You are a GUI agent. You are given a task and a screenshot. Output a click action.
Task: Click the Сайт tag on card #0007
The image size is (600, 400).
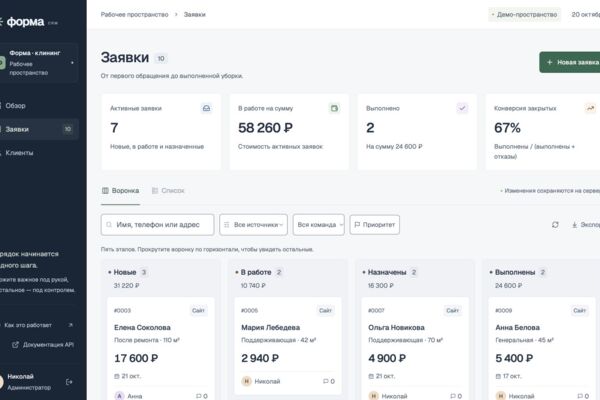point(452,310)
